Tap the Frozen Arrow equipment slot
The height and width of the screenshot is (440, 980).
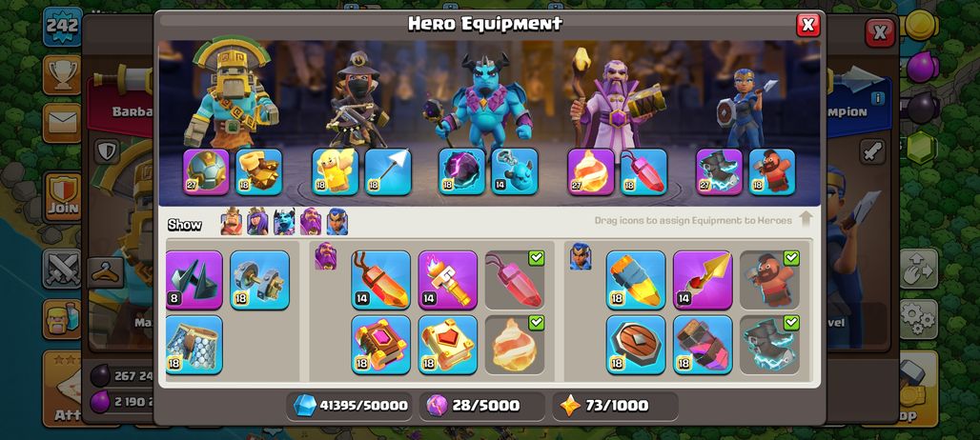click(x=388, y=171)
